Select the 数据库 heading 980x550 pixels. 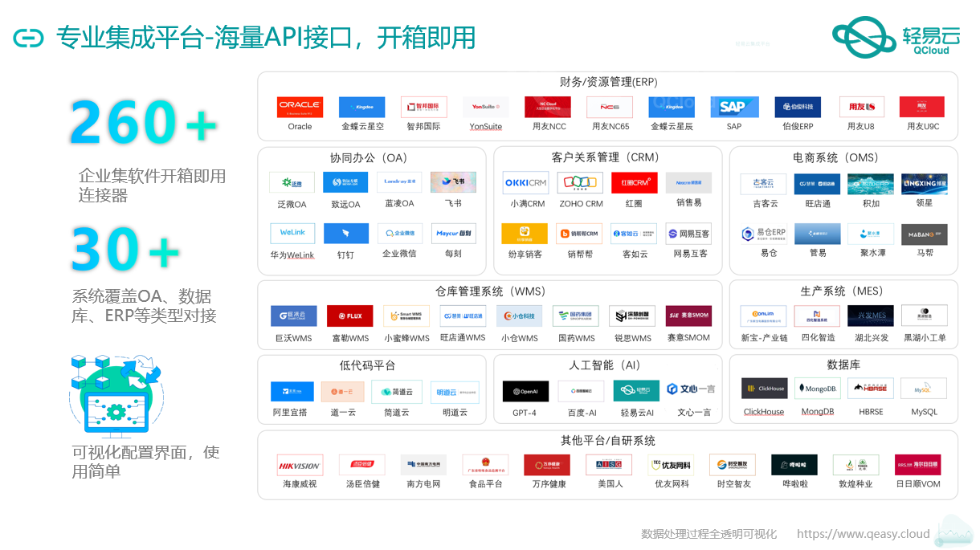click(843, 365)
